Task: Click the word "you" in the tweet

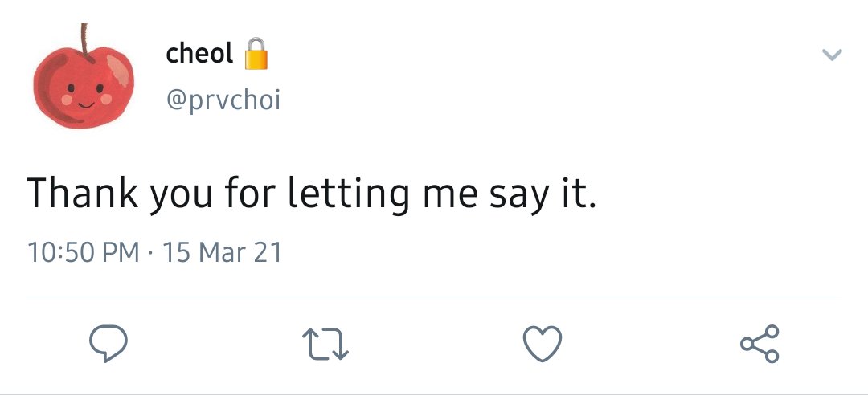Action: 181,198
